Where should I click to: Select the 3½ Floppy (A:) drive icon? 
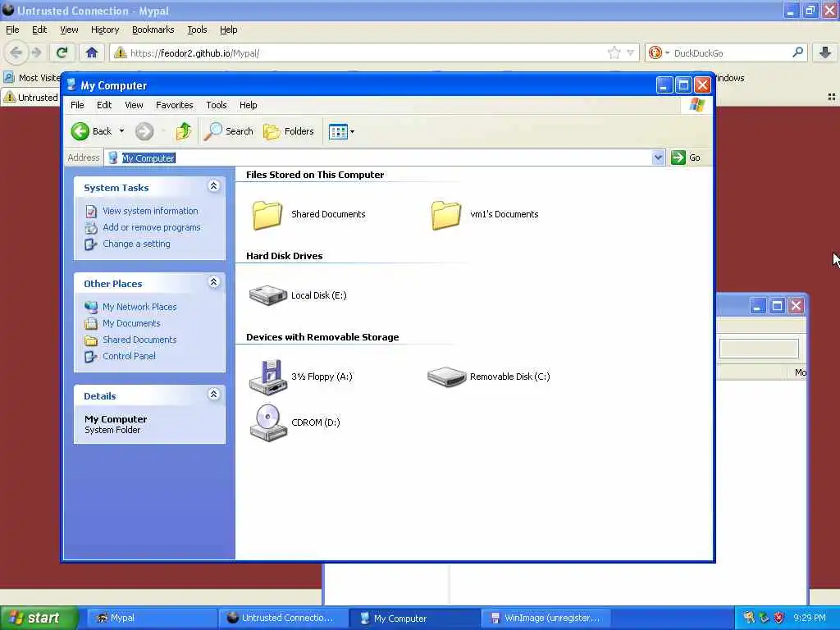tap(268, 377)
